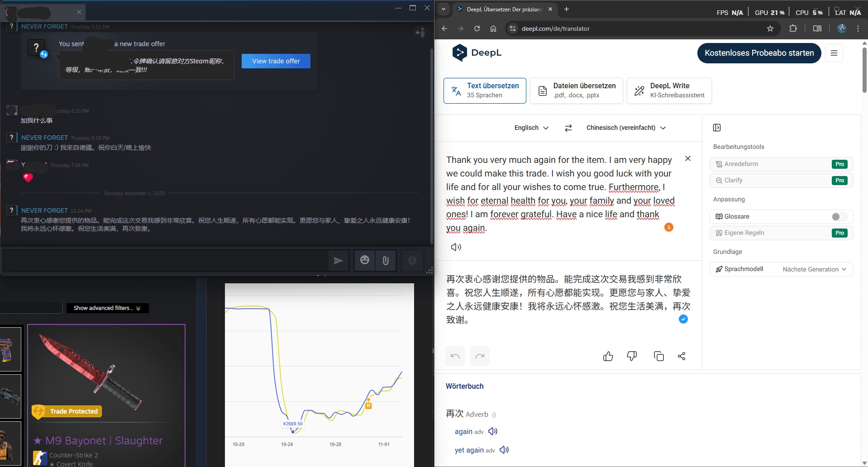Open the Chinesisch (vereinfacht) target language dropdown
The image size is (868, 467).
[626, 128]
